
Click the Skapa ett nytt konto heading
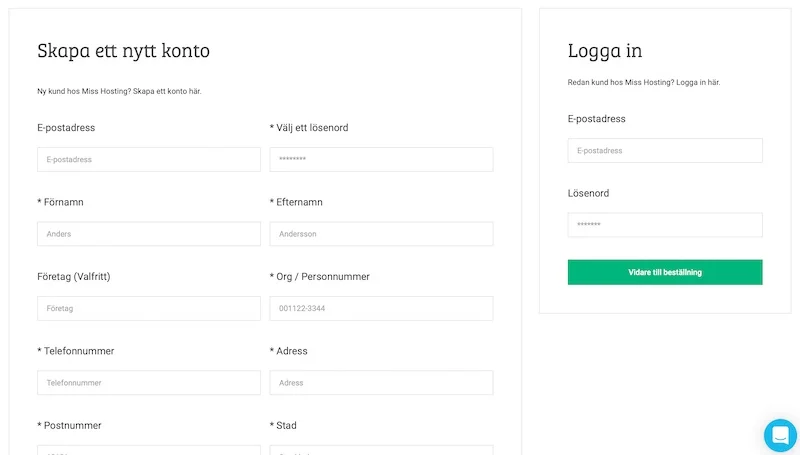tap(123, 51)
